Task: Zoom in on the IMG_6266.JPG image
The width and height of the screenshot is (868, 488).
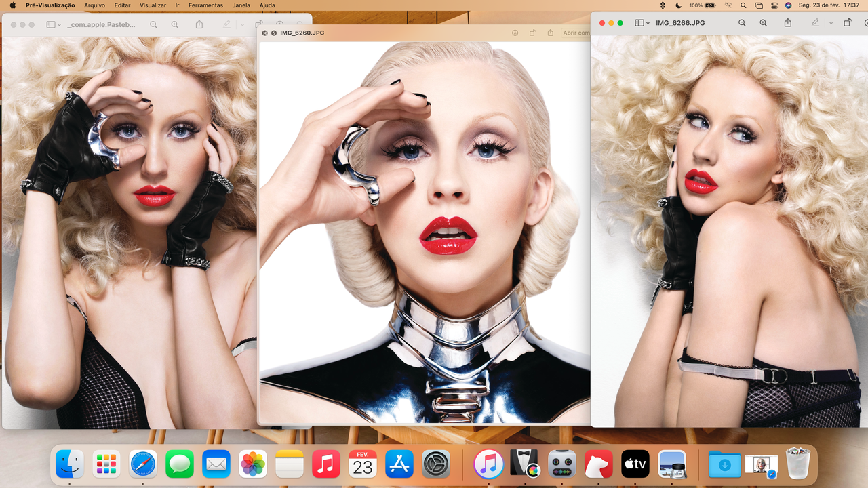Action: pos(764,23)
